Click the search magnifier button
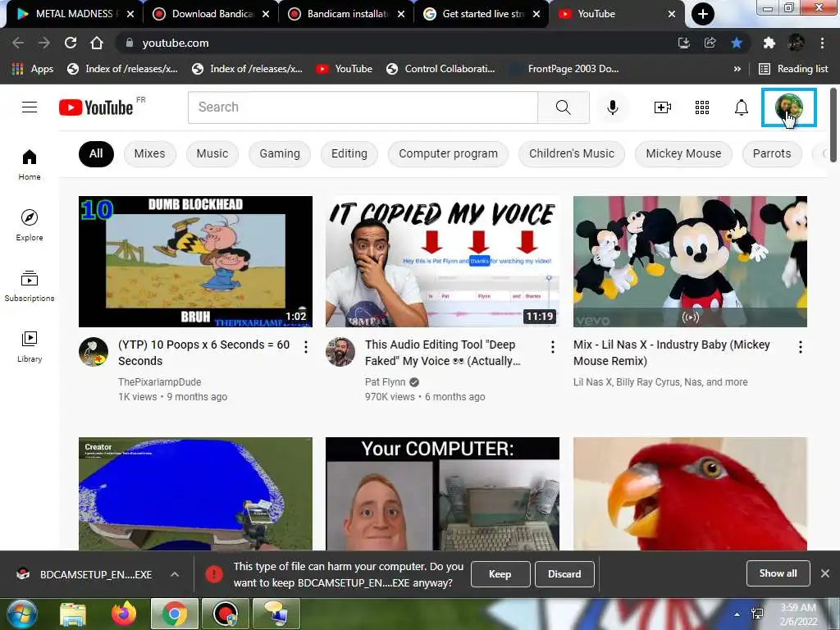Screen dimensions: 840x630 563,107
